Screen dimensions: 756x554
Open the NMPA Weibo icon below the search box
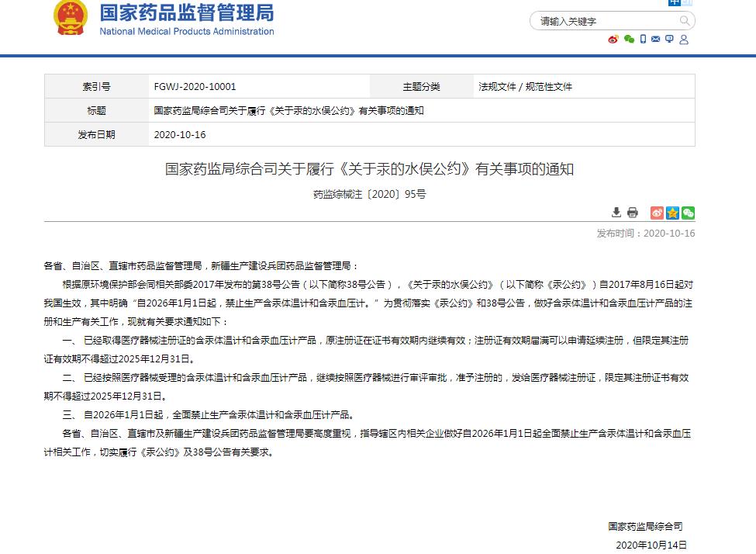point(613,39)
